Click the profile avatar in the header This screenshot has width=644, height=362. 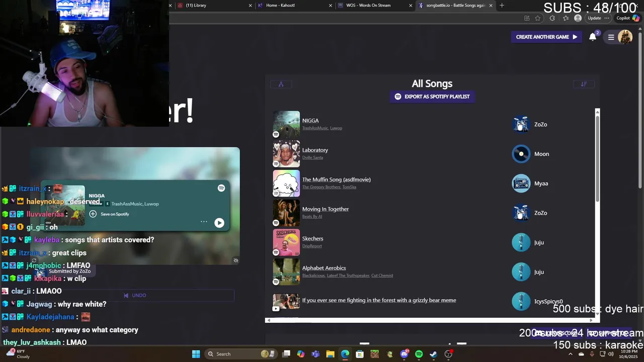(x=625, y=37)
